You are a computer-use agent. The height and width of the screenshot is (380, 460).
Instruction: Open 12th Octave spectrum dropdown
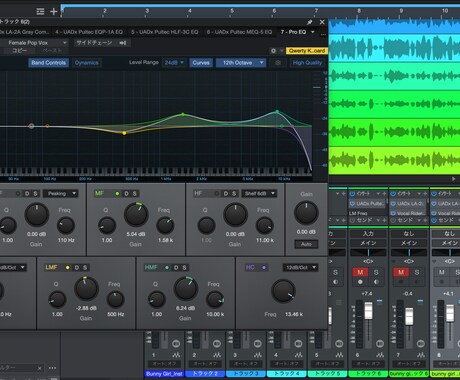(241, 63)
